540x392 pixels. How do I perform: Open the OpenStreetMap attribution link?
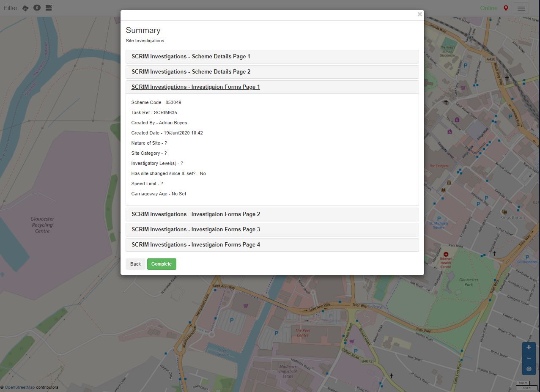[x=19, y=387]
